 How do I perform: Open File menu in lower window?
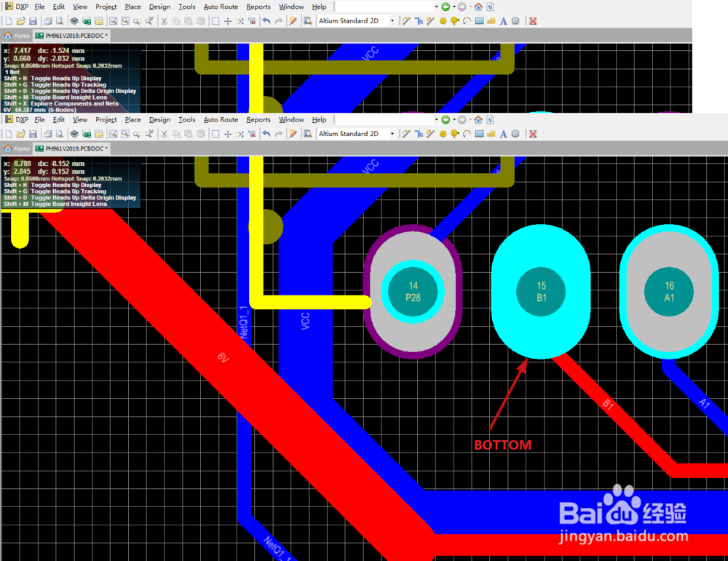click(x=39, y=120)
